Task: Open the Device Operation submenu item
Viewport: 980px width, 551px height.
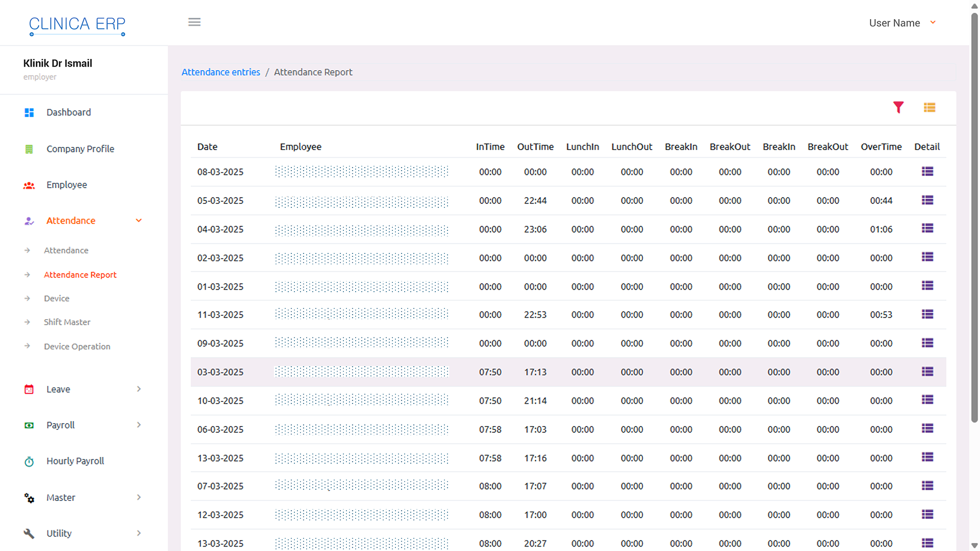Action: pyautogui.click(x=77, y=347)
